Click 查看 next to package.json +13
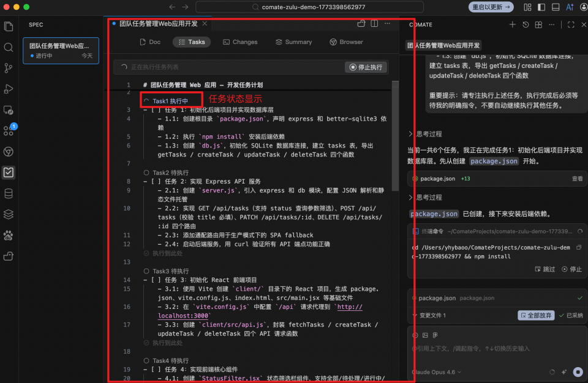Screen dimensions: 588x383 pyautogui.click(x=577, y=179)
